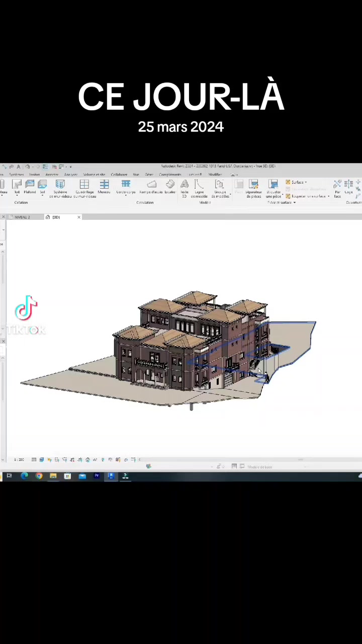Open the Sol dropdown arrow
Viewport: 362px width, 644px height.
[x=42, y=195]
